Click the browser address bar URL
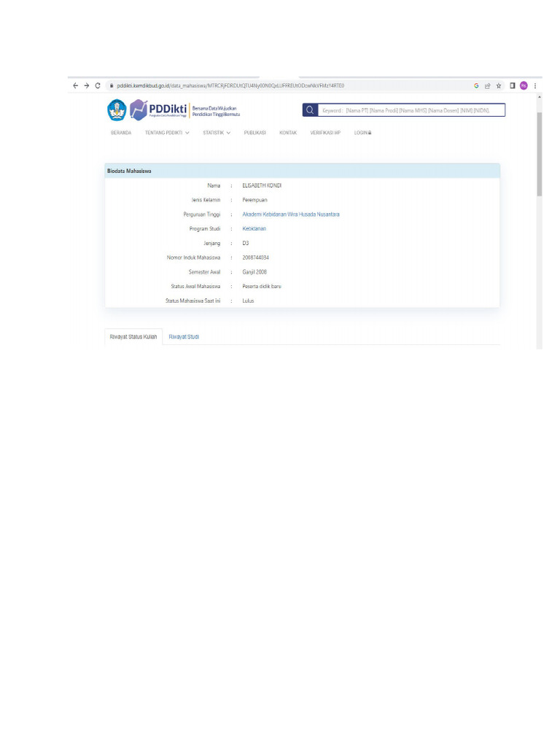This screenshot has height=747, width=560. tap(230, 86)
